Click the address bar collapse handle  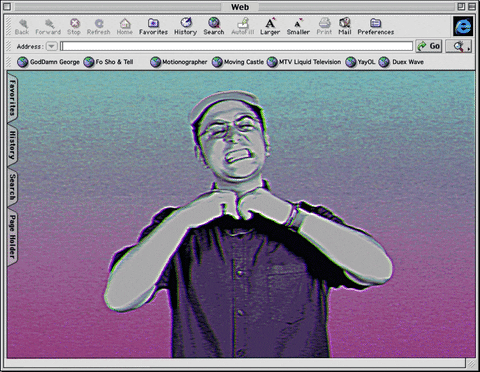click(9, 46)
